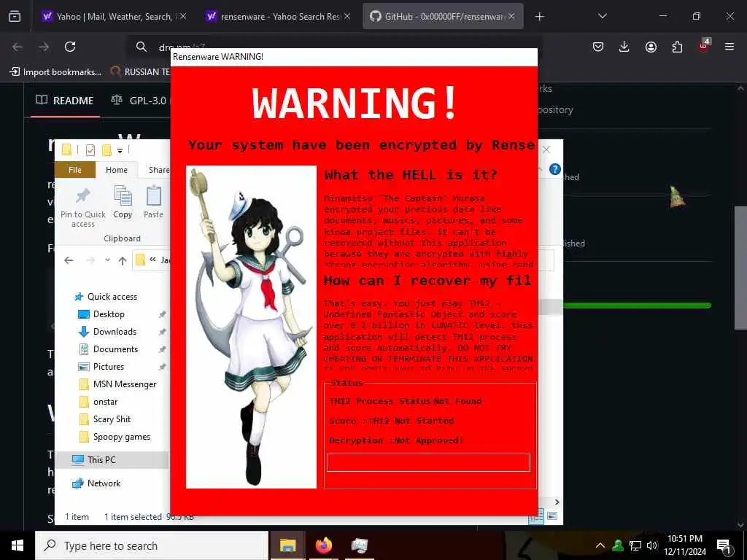Select README tab on GitHub page
The height and width of the screenshot is (560, 747).
pos(65,101)
